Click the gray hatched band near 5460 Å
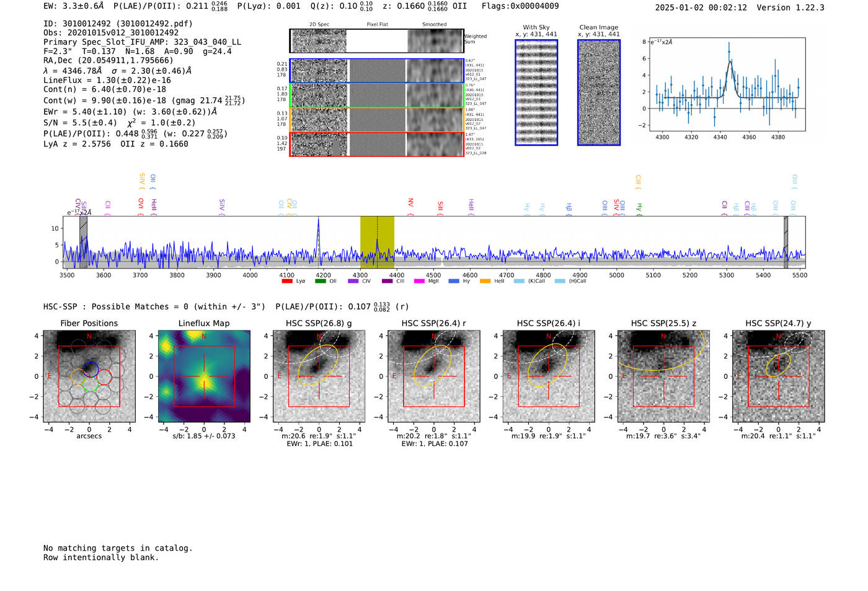The image size is (868, 591). [786, 242]
